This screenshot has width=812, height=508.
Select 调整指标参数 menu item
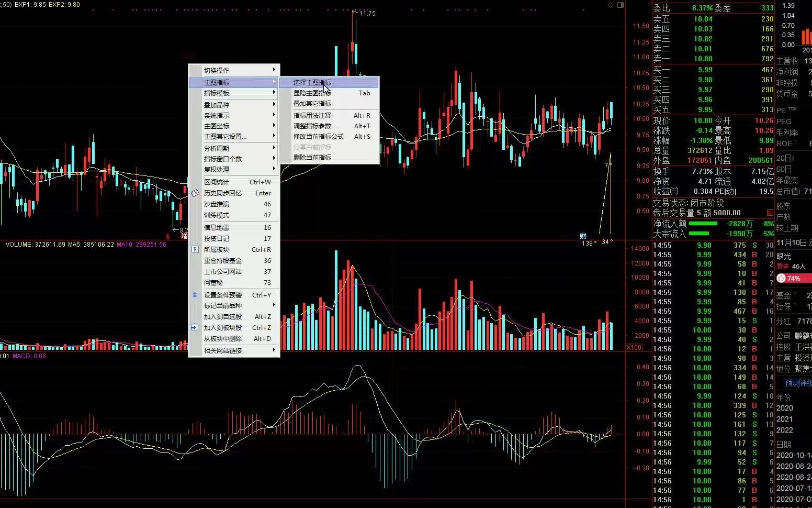coord(329,126)
